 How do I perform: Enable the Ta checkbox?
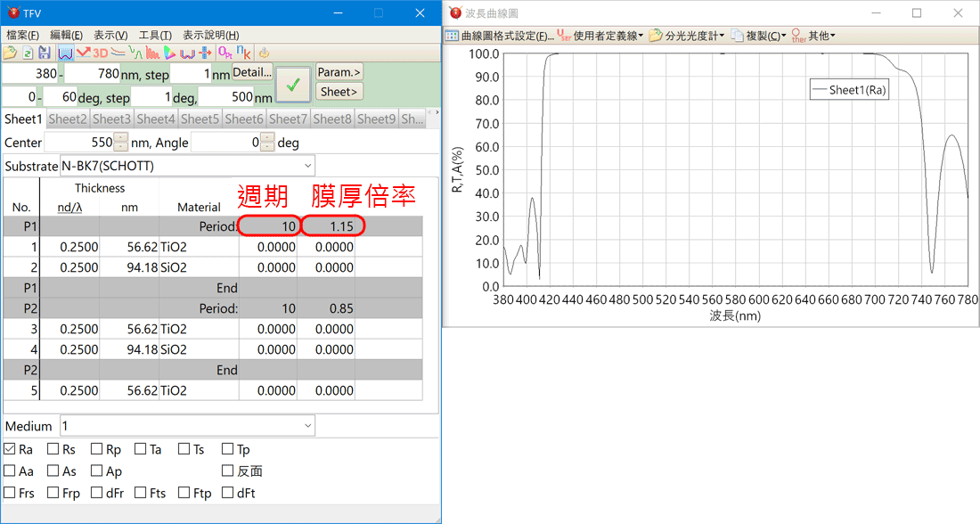(x=141, y=449)
